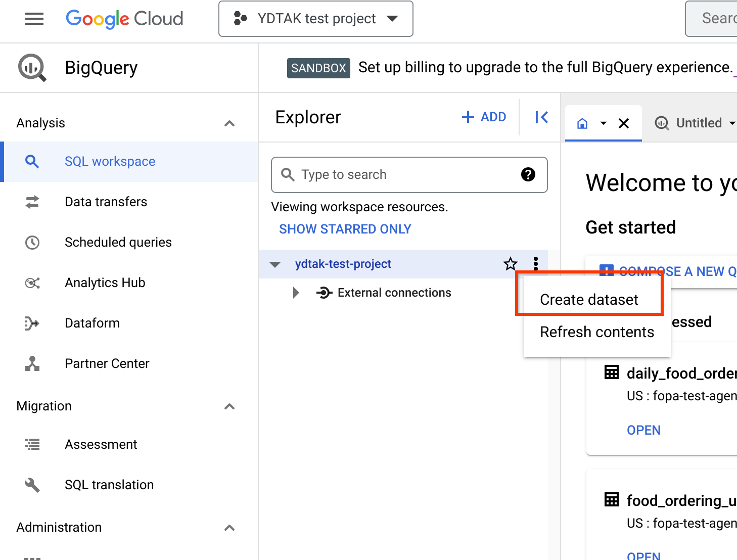
Task: Choose Refresh contents from menu
Action: (597, 332)
